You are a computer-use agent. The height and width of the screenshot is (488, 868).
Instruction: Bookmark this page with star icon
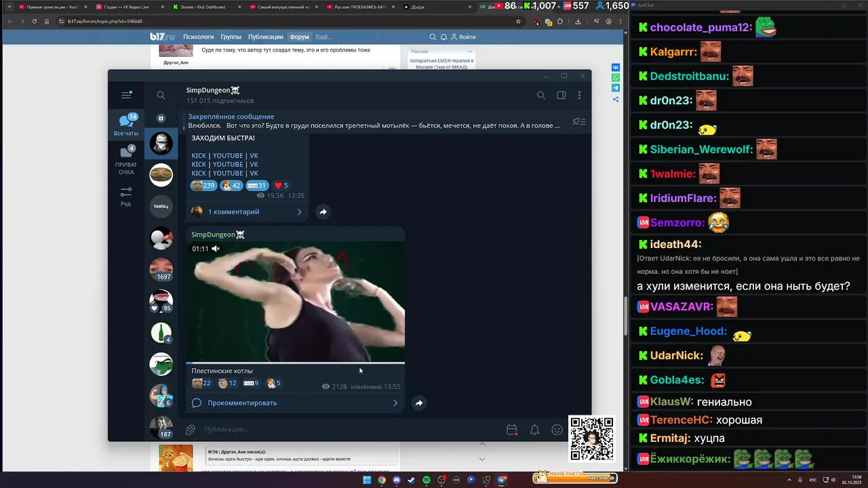tap(519, 21)
